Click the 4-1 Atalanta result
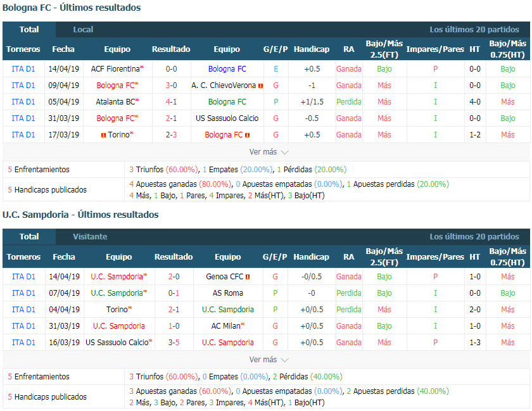Image resolution: width=532 pixels, height=411 pixels. (x=172, y=102)
